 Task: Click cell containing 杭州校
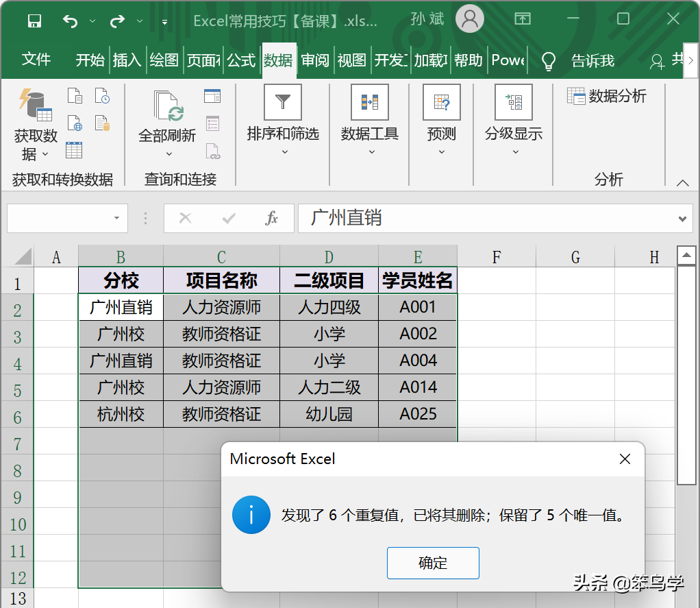[121, 414]
